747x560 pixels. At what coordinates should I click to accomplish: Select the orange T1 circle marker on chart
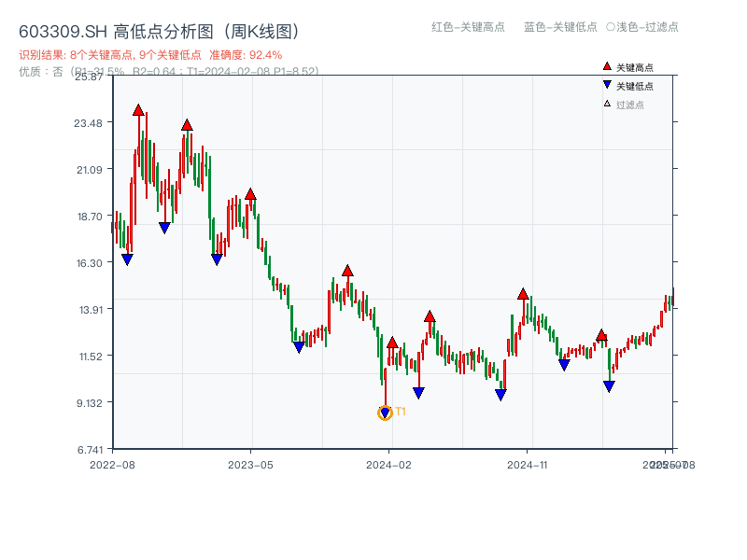(385, 412)
